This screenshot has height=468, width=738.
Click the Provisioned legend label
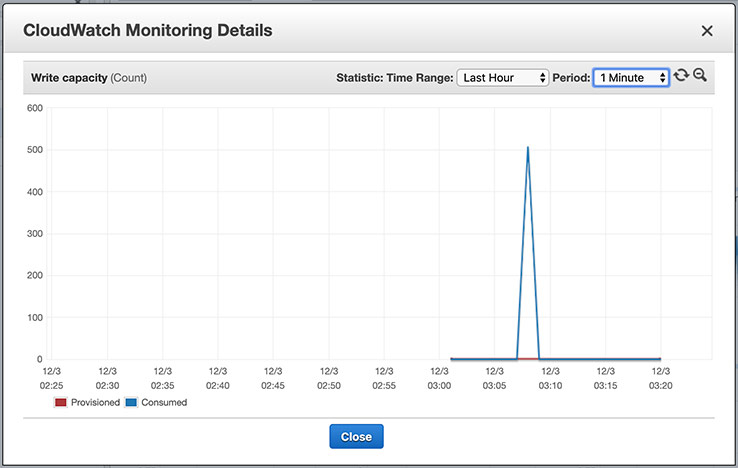pyautogui.click(x=96, y=403)
